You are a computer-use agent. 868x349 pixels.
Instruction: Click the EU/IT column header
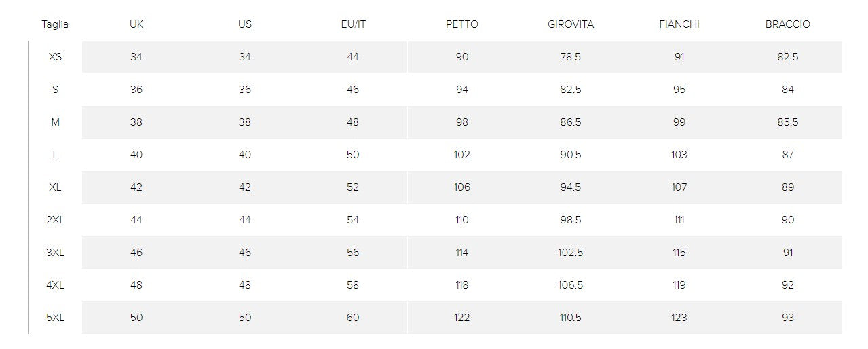coord(353,24)
